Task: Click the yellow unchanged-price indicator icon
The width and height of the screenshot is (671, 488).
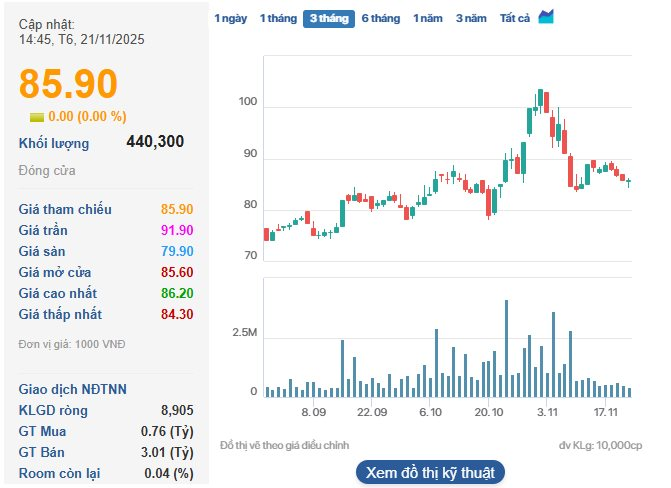Action: [x=37, y=117]
